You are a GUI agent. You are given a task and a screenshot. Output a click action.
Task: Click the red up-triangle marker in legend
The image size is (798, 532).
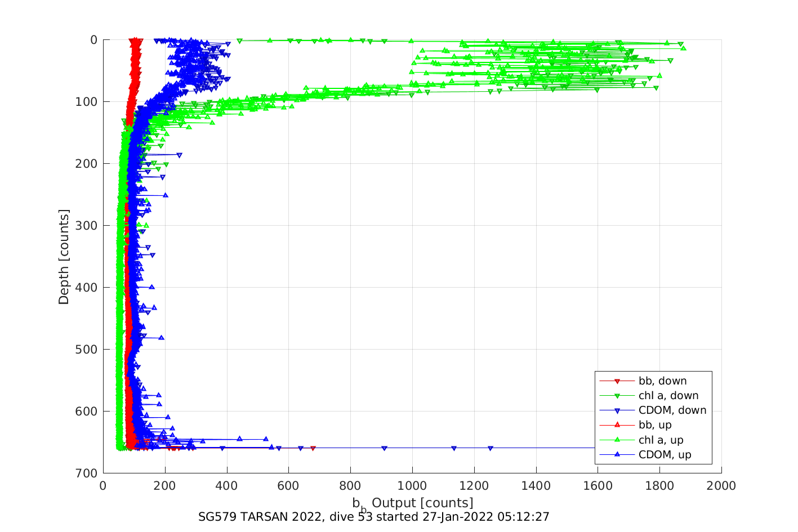coord(617,425)
